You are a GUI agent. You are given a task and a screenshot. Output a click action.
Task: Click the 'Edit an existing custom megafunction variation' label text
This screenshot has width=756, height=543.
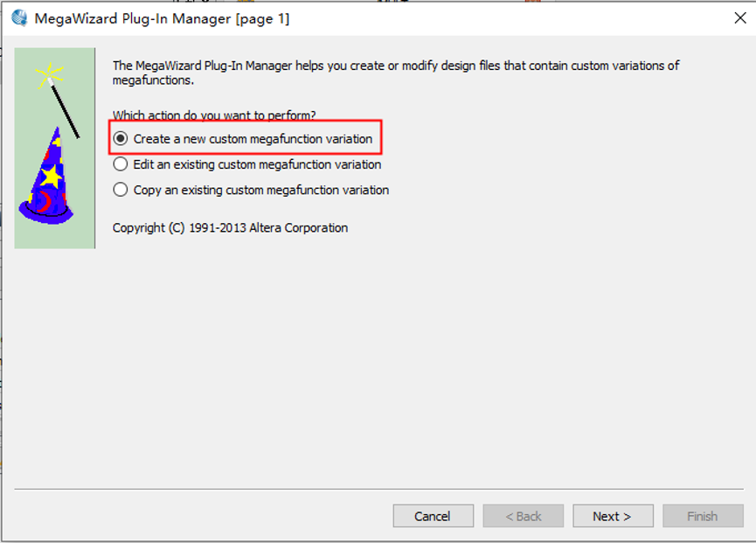(257, 164)
